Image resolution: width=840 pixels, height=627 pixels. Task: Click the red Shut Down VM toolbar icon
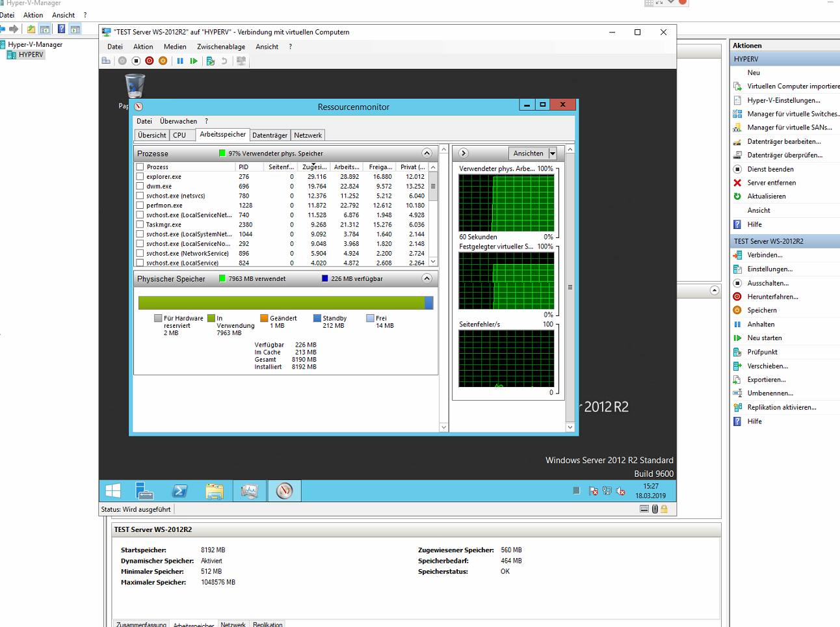click(x=150, y=61)
